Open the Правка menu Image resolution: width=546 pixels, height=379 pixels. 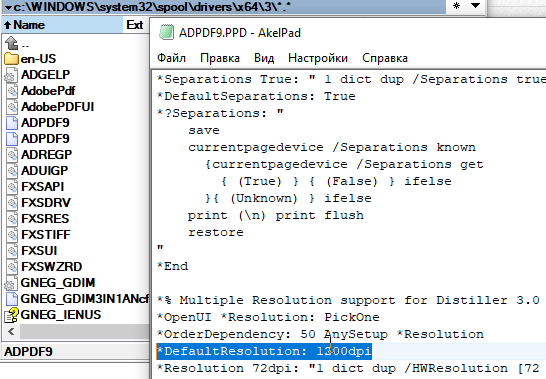[220, 58]
